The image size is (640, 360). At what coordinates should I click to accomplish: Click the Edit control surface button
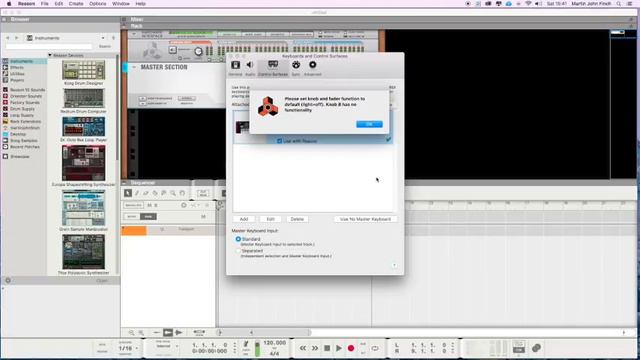pyautogui.click(x=270, y=219)
